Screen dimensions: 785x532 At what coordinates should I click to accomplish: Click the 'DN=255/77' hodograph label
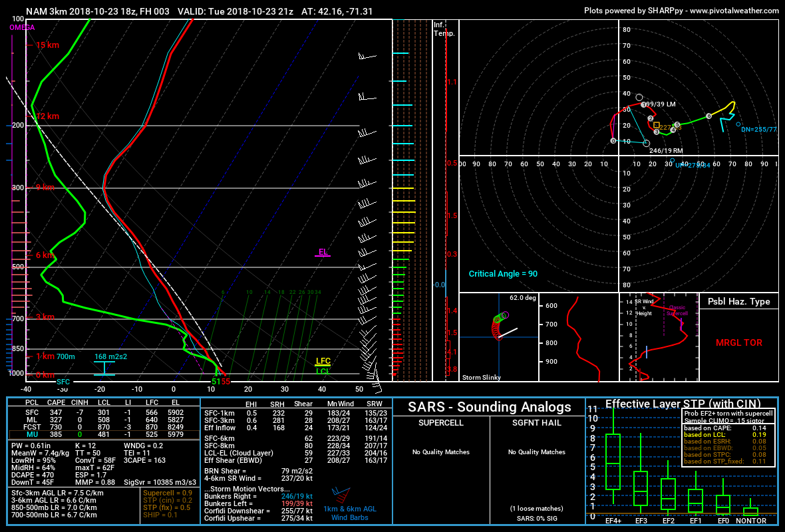(x=758, y=129)
